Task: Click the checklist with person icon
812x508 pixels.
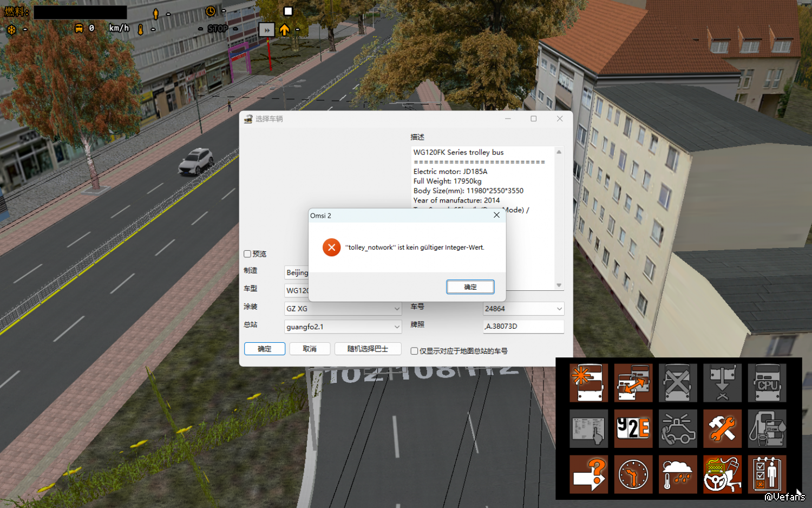Action: coord(767,474)
